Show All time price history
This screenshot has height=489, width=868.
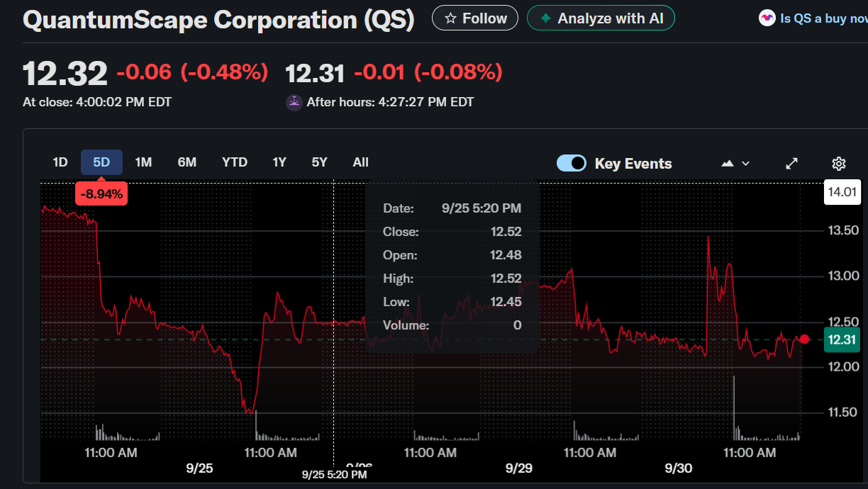click(x=360, y=162)
